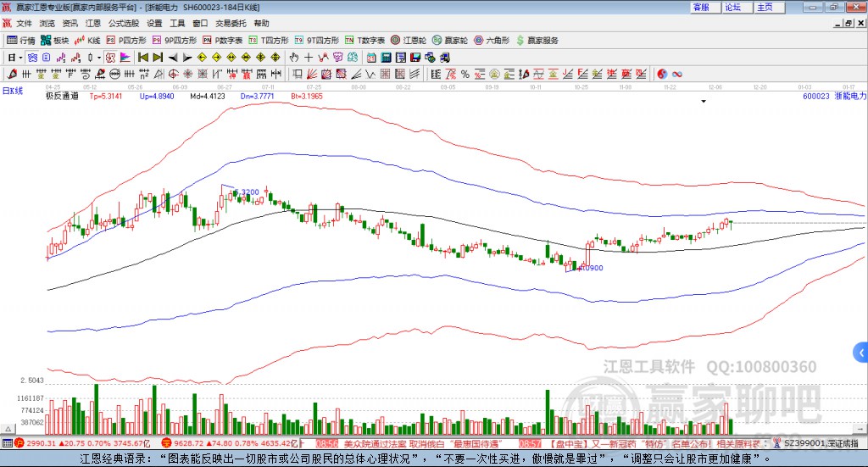This screenshot has width=868, height=467.
Task: Switch to K线 candlestick chart
Action: coord(87,41)
